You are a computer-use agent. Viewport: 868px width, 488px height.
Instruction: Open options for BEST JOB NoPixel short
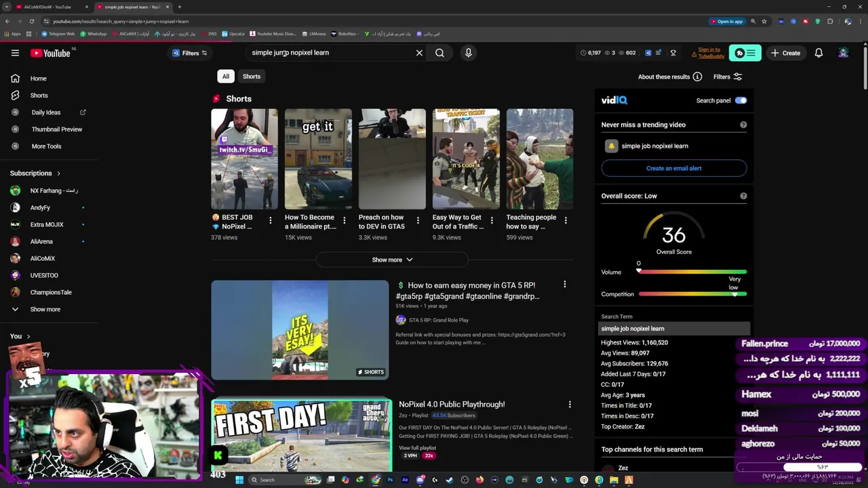270,220
